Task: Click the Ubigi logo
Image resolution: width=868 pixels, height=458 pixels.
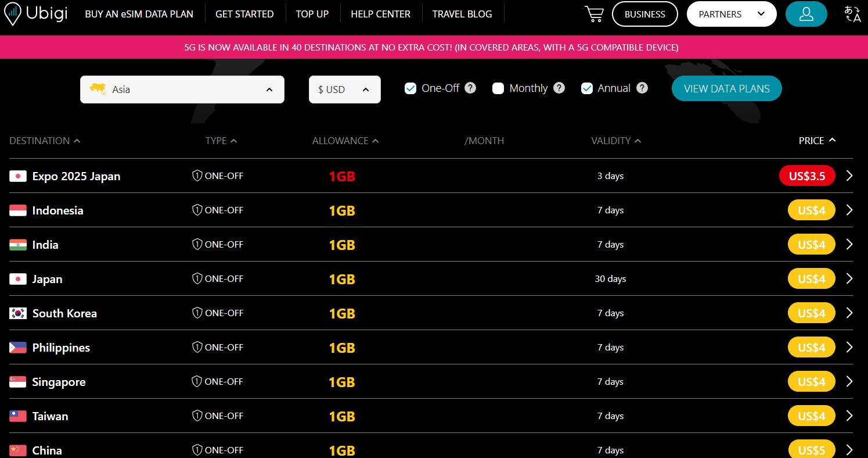Action: 36,14
